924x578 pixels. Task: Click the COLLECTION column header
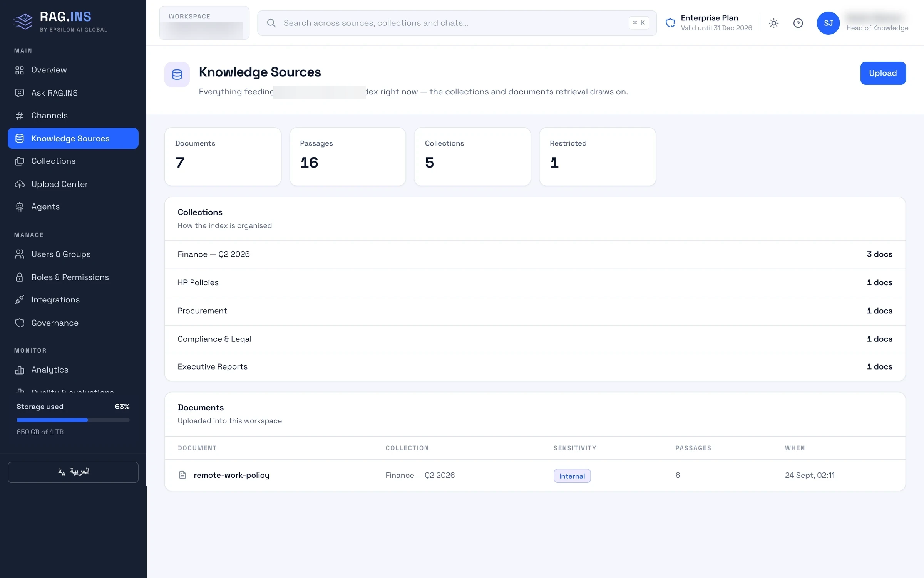point(407,448)
